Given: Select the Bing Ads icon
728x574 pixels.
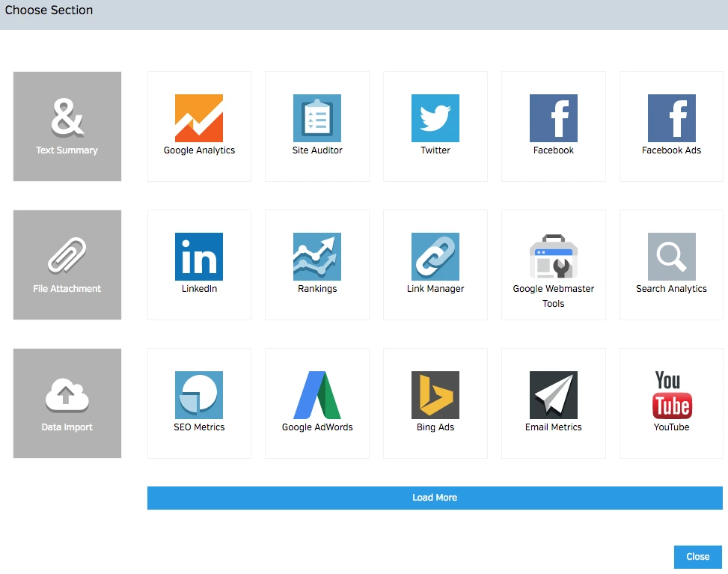Looking at the screenshot, I should 435,395.
